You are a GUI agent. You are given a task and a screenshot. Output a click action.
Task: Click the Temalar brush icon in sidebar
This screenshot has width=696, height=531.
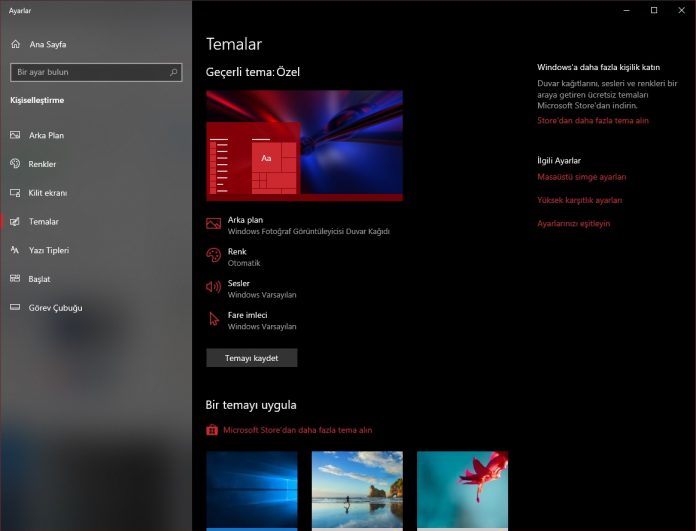[x=15, y=222]
